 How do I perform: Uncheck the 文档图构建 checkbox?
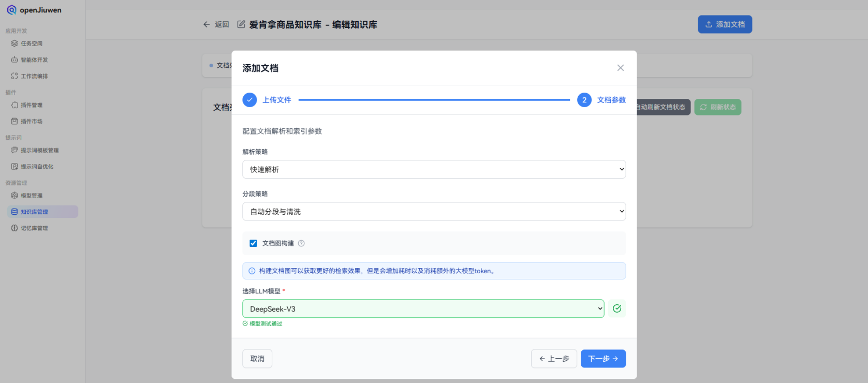(x=253, y=243)
